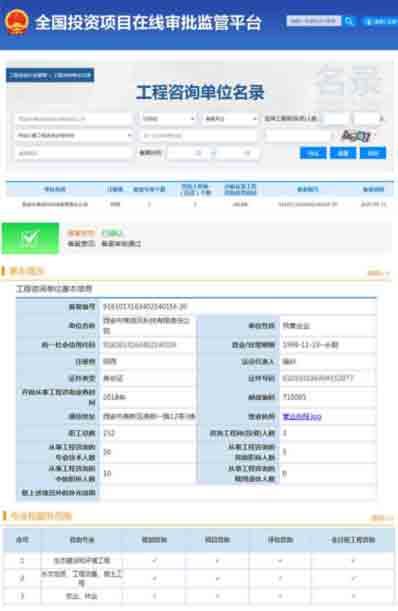
Task: Click row 1 specialty name cell
Action: click(x=81, y=560)
